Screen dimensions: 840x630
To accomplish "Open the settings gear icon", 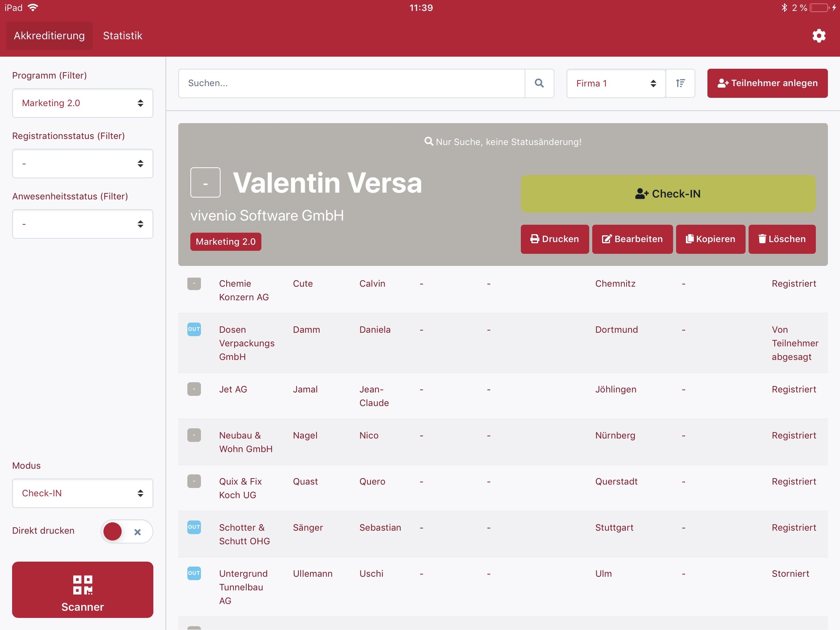I will (x=818, y=36).
